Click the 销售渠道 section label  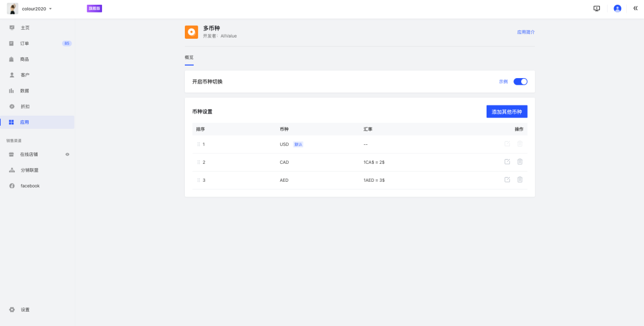[x=14, y=141]
